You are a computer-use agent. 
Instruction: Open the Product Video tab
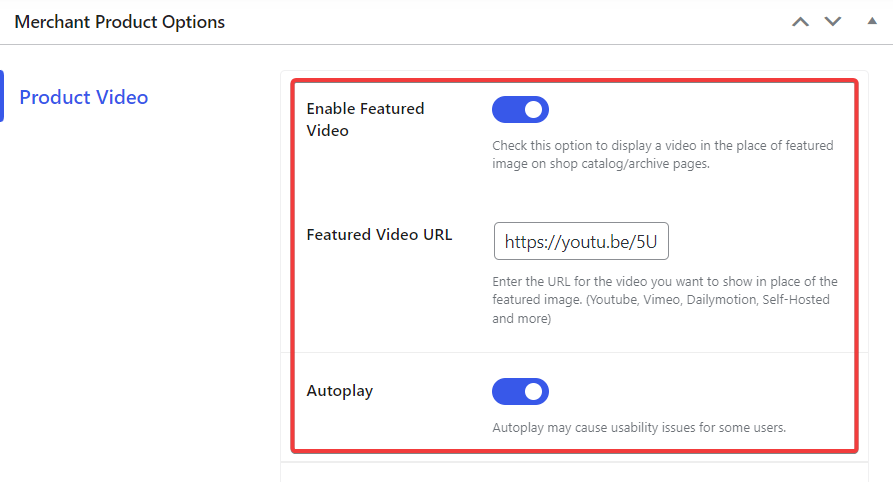84,97
